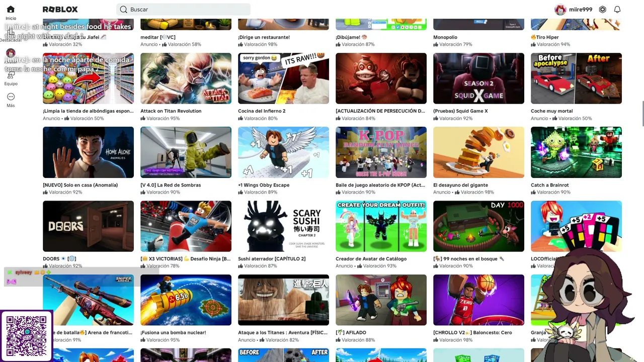Open the Catch a Brainrot thumbnail
Screen dimensions: 644x362
pyautogui.click(x=576, y=152)
